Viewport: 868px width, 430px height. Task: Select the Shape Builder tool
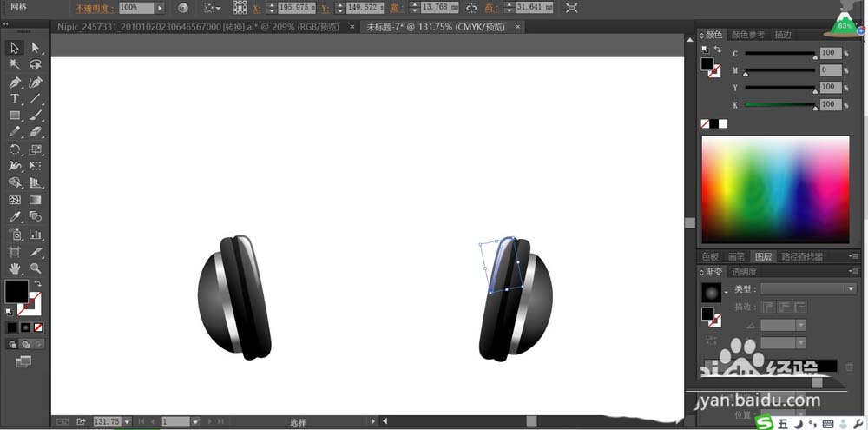point(15,182)
